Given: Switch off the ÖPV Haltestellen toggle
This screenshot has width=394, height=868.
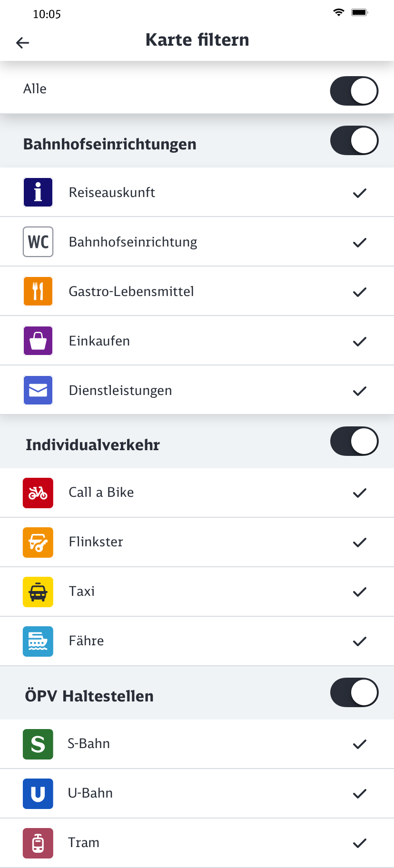Looking at the screenshot, I should [354, 692].
